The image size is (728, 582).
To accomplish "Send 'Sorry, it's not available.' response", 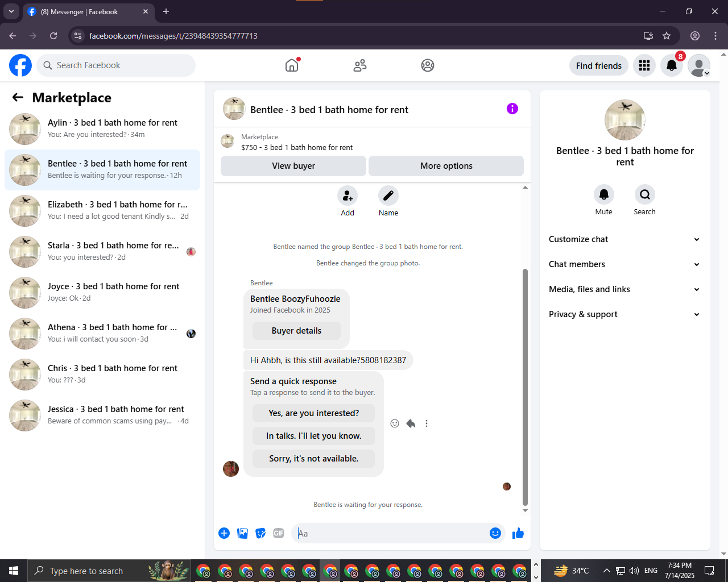I will pyautogui.click(x=314, y=459).
